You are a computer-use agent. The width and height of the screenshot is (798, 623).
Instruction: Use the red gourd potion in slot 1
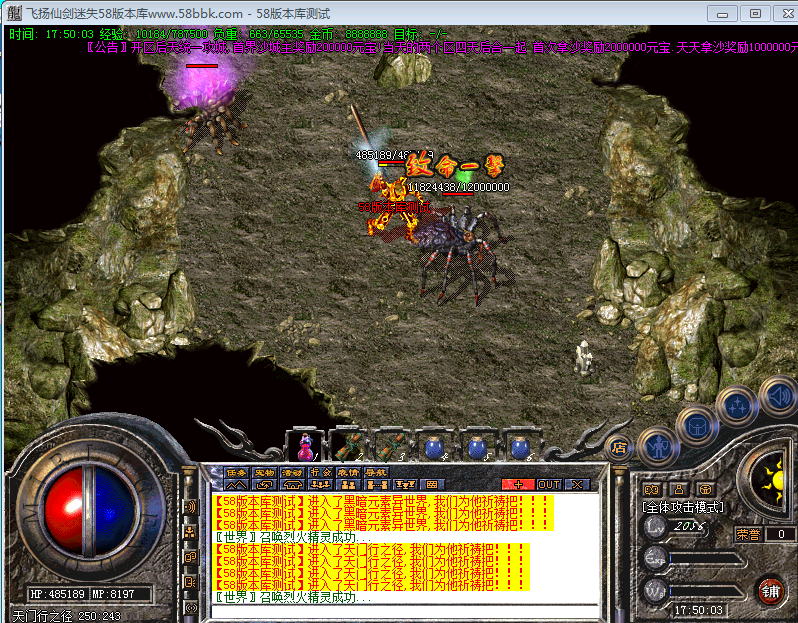[304, 447]
